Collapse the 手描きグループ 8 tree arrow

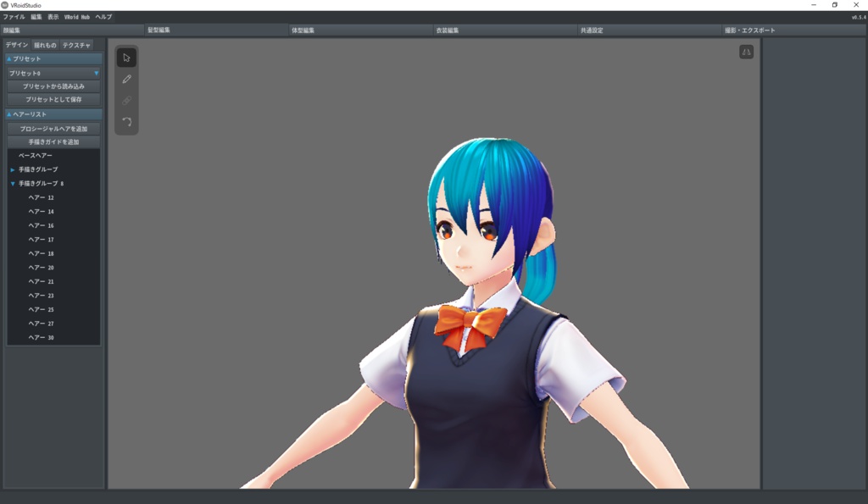[13, 184]
